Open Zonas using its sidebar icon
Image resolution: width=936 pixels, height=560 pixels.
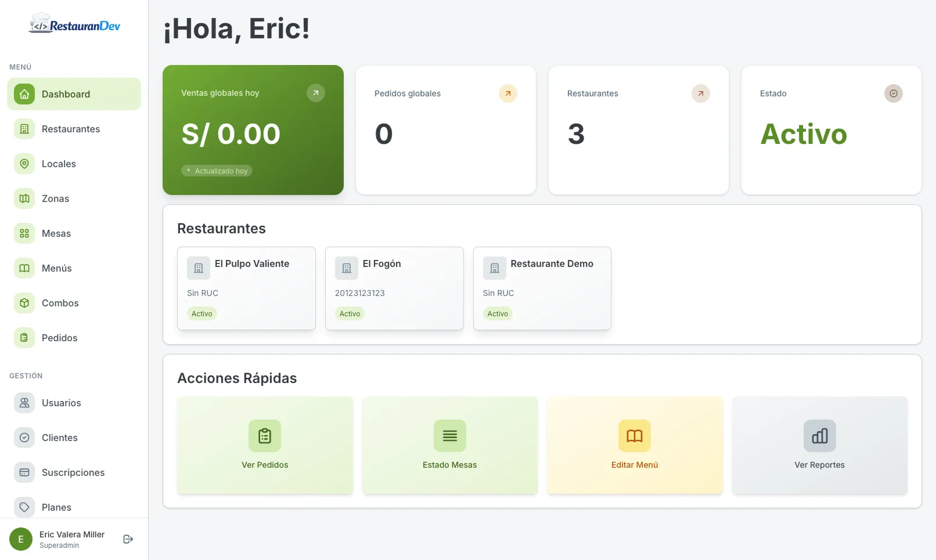point(24,198)
